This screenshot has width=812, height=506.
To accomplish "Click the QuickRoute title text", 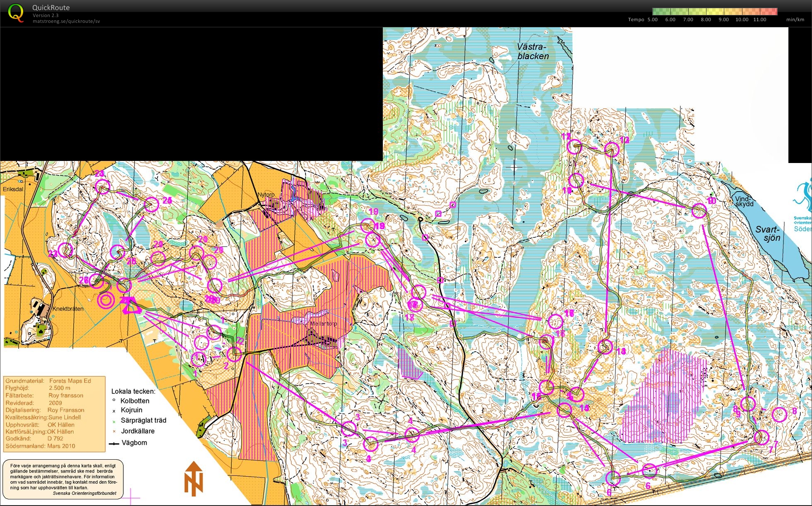I will [51, 7].
